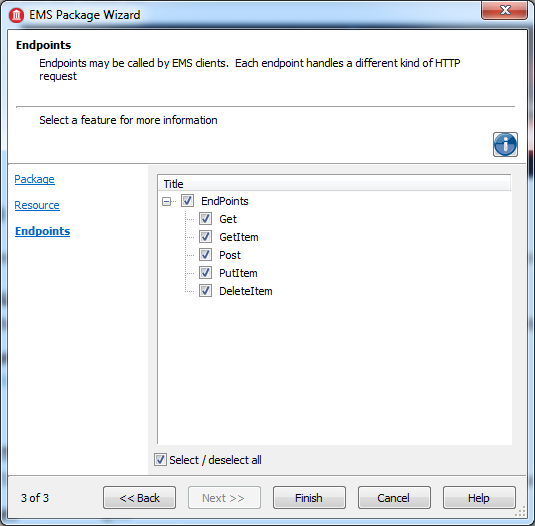Disable the Post endpoint checkbox
Viewport: 535px width, 526px height.
tap(205, 255)
